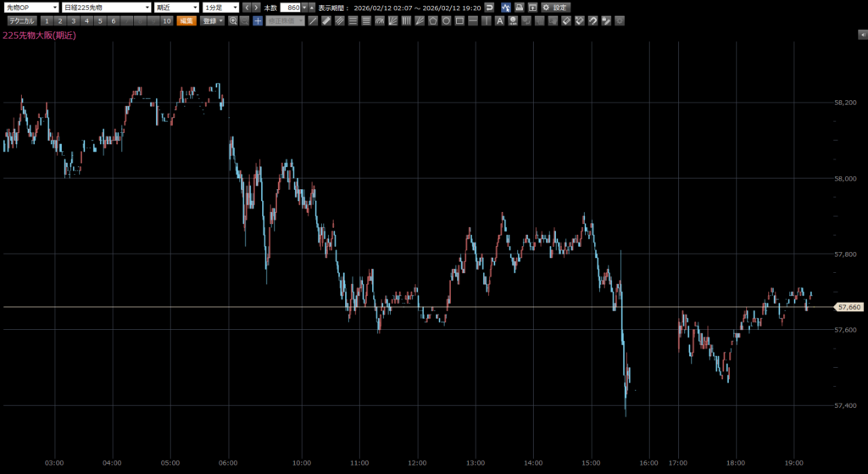Image resolution: width=868 pixels, height=474 pixels.
Task: Choose the text annotation 'A' tool
Action: 499,20
